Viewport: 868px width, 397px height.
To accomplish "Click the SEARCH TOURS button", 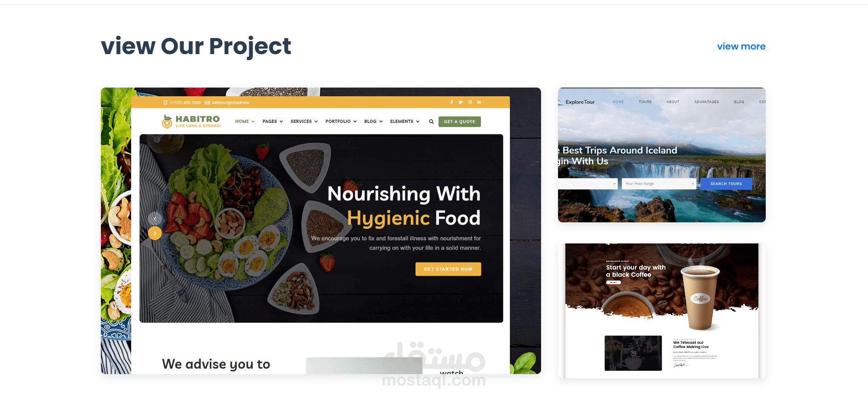I will [x=726, y=184].
